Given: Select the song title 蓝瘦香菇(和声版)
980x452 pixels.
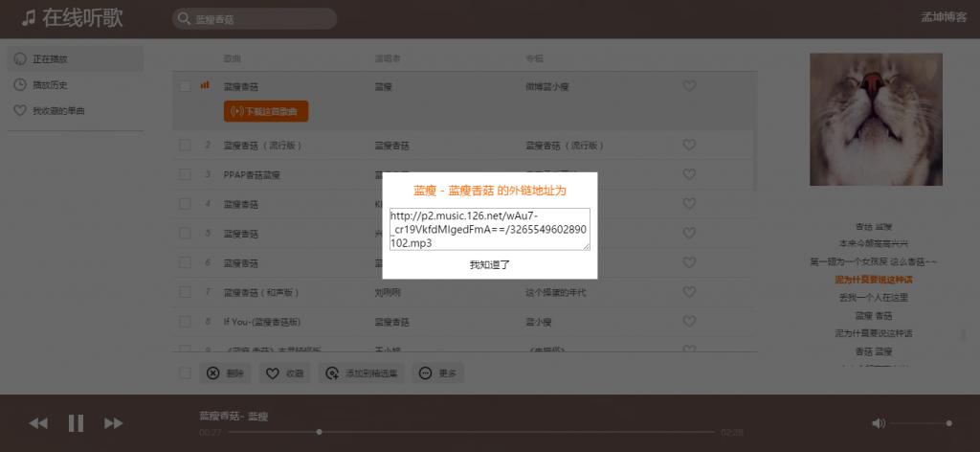Looking at the screenshot, I should 262,292.
